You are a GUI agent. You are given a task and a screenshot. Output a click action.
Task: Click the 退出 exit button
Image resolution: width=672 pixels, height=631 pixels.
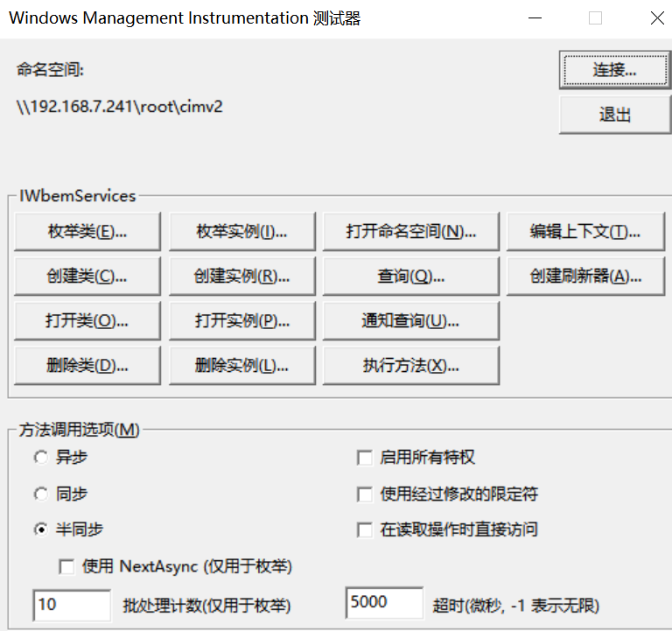(615, 115)
